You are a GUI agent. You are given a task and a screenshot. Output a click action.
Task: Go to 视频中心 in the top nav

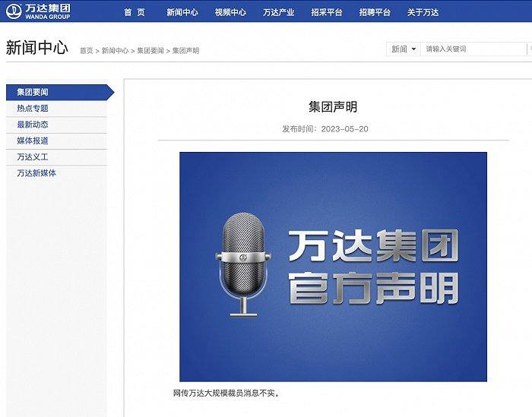click(x=230, y=13)
